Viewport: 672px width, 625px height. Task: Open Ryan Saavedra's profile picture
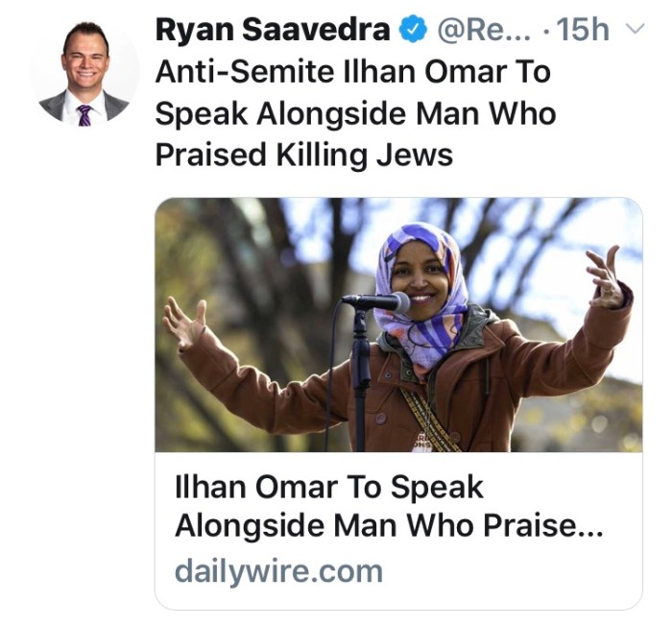pyautogui.click(x=84, y=74)
